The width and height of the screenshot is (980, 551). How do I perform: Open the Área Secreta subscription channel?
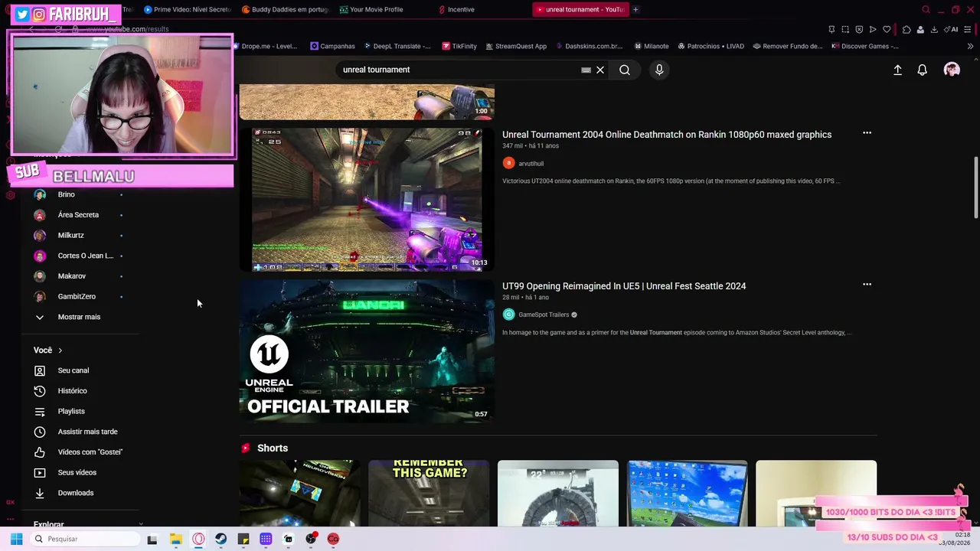click(x=78, y=215)
